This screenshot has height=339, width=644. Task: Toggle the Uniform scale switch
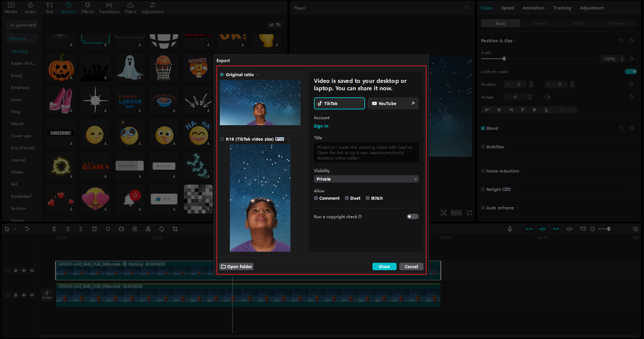click(631, 71)
